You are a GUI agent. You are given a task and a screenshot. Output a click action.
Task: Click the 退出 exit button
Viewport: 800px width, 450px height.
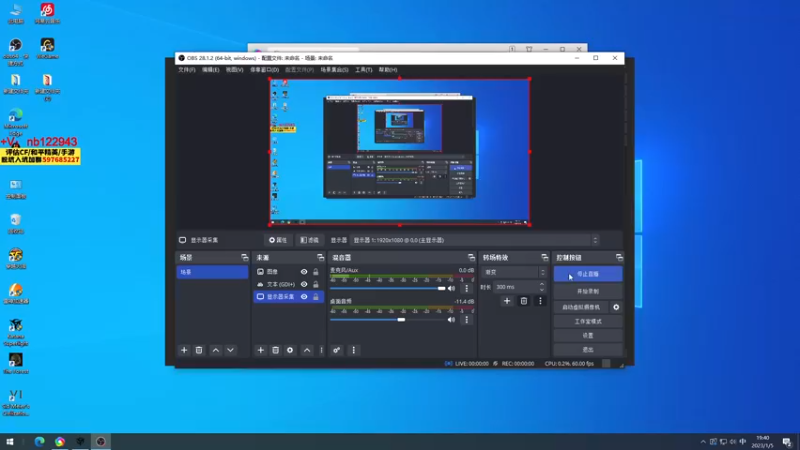[588, 350]
